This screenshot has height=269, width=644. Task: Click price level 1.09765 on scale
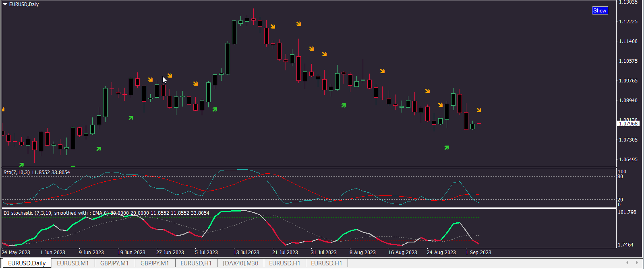point(628,81)
